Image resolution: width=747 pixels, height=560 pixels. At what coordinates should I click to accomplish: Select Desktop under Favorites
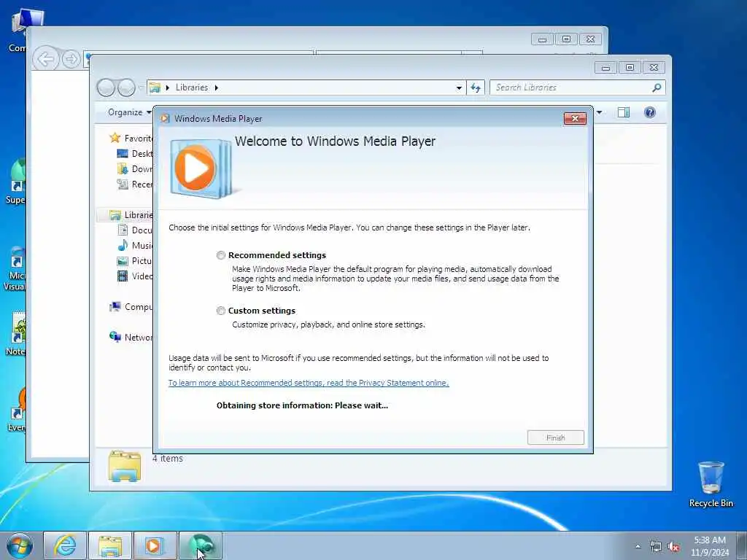[x=135, y=154]
